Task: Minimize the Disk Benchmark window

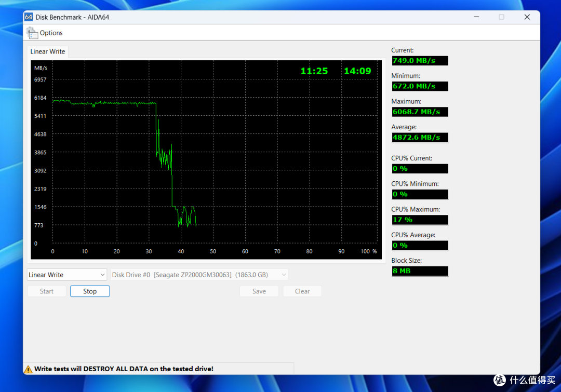Action: 476,17
